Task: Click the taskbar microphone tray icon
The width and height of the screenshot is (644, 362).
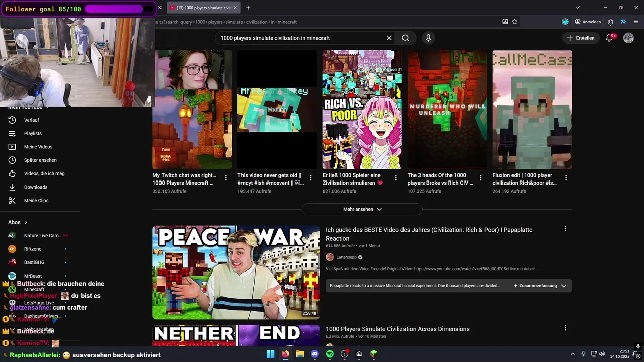Action: (583, 354)
